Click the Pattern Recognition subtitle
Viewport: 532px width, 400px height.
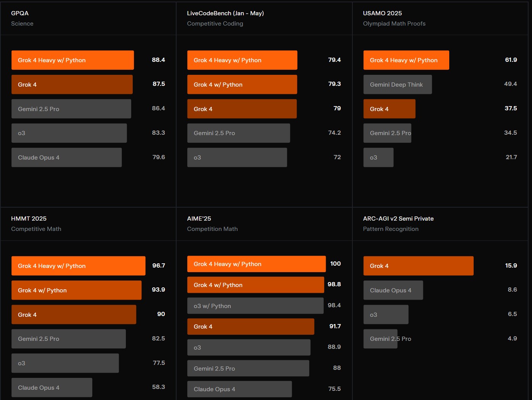click(391, 229)
